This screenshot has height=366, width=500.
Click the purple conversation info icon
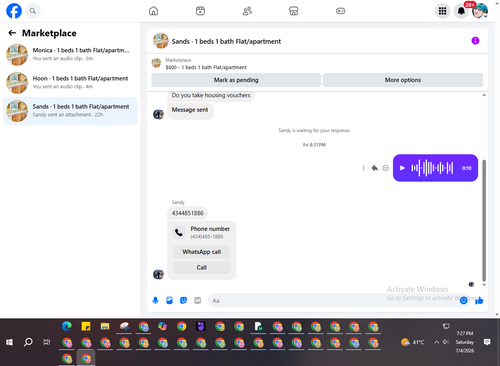tap(475, 41)
